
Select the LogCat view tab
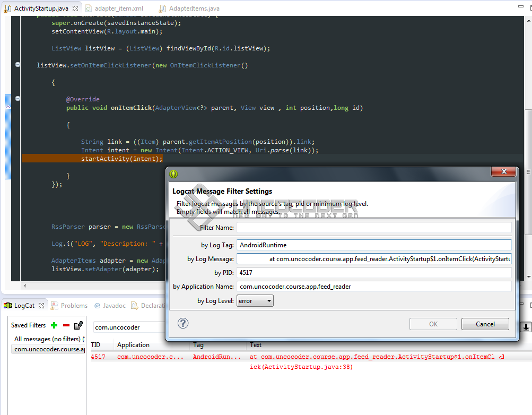24,305
